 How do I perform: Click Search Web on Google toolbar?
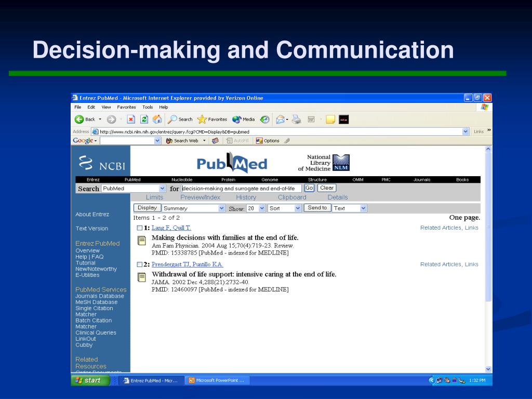click(x=182, y=141)
